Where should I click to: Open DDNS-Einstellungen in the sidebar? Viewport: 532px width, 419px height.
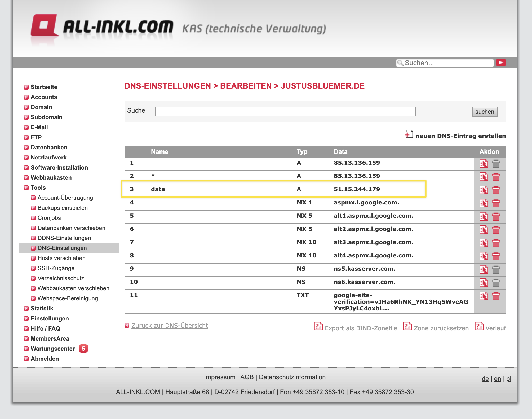pyautogui.click(x=64, y=238)
